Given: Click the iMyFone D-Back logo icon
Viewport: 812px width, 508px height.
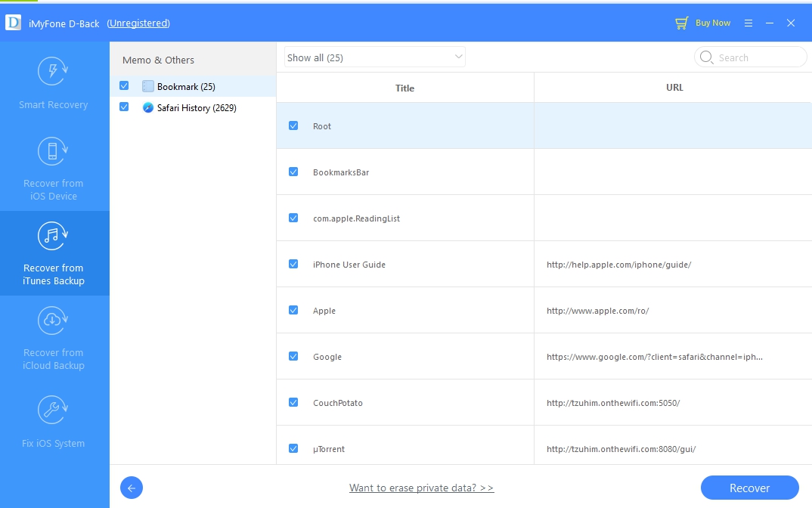Looking at the screenshot, I should 13,23.
